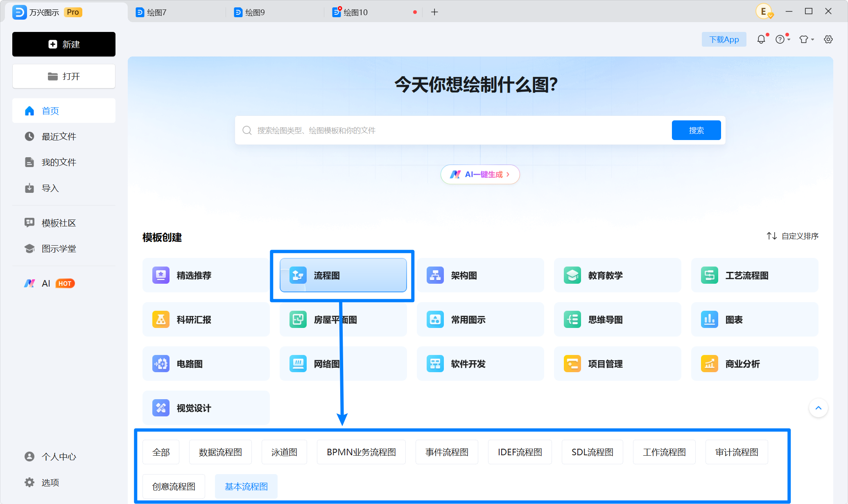Switch to 绘图10 tab
The height and width of the screenshot is (504, 848).
click(x=373, y=12)
